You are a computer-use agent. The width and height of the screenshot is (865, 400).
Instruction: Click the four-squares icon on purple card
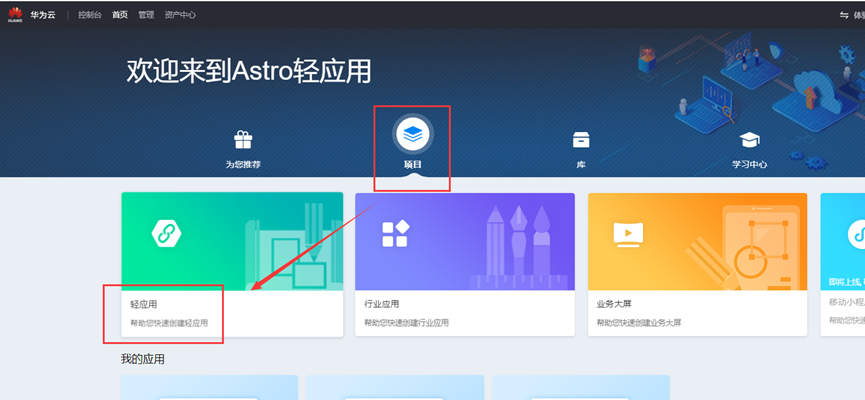[396, 233]
